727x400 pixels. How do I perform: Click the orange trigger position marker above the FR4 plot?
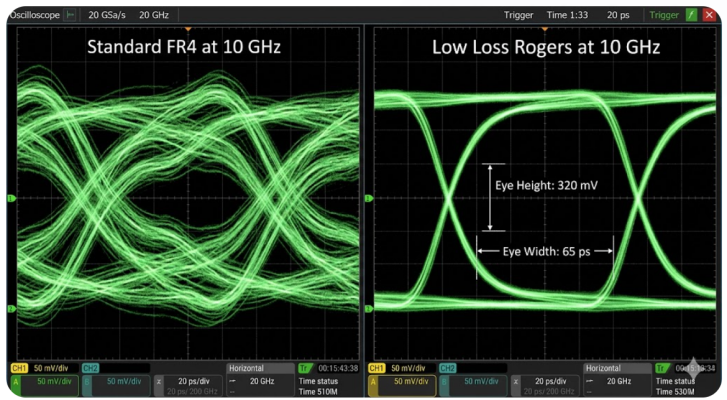pyautogui.click(x=188, y=29)
